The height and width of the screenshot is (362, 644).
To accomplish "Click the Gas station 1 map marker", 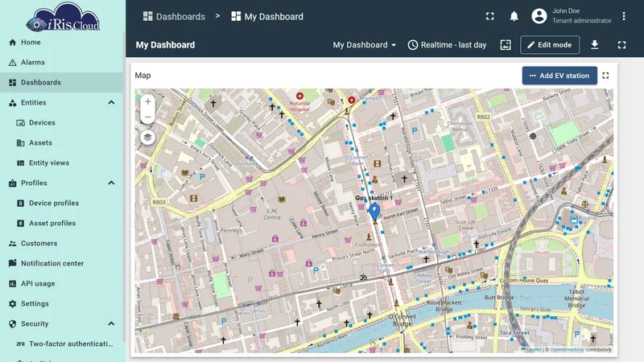I will point(374,212).
